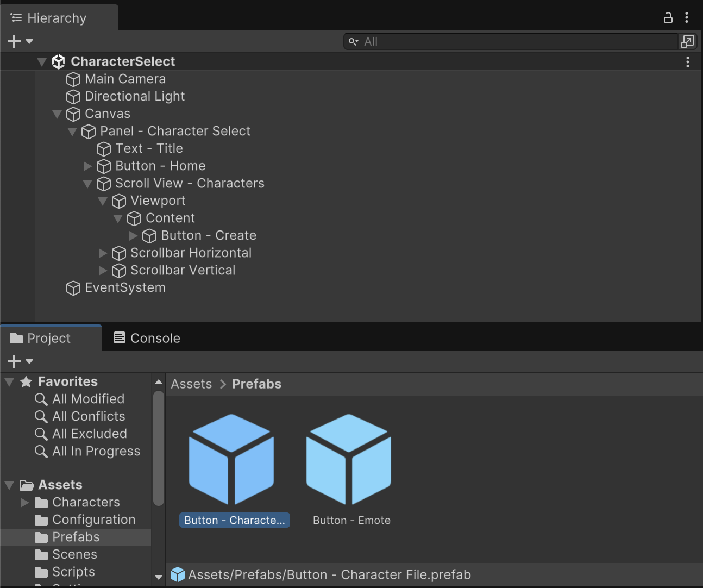Click the Hierarchy panel lock icon
The height and width of the screenshot is (588, 703).
(x=668, y=18)
